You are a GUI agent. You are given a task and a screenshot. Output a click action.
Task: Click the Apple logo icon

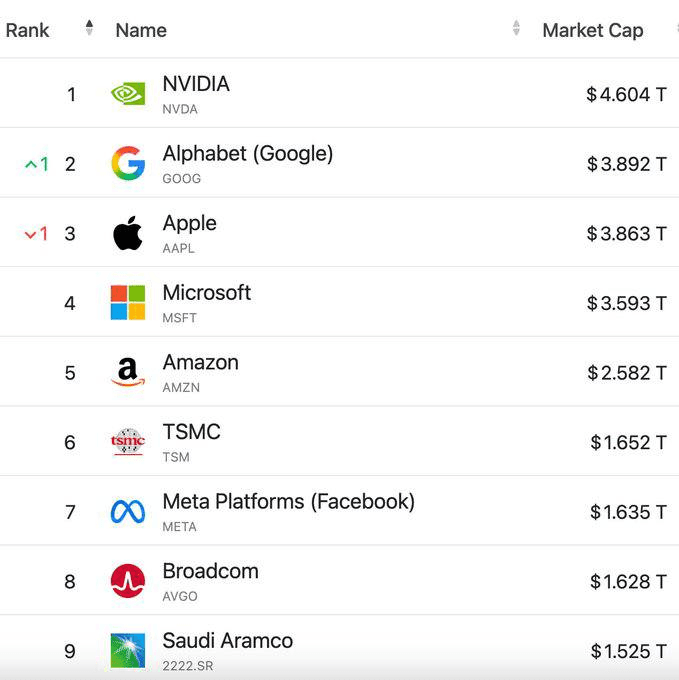(x=128, y=233)
